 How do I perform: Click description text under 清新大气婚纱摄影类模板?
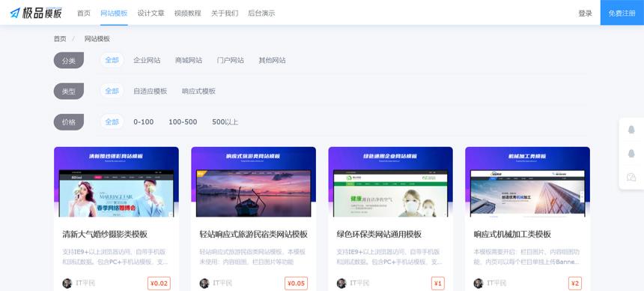pos(115,256)
